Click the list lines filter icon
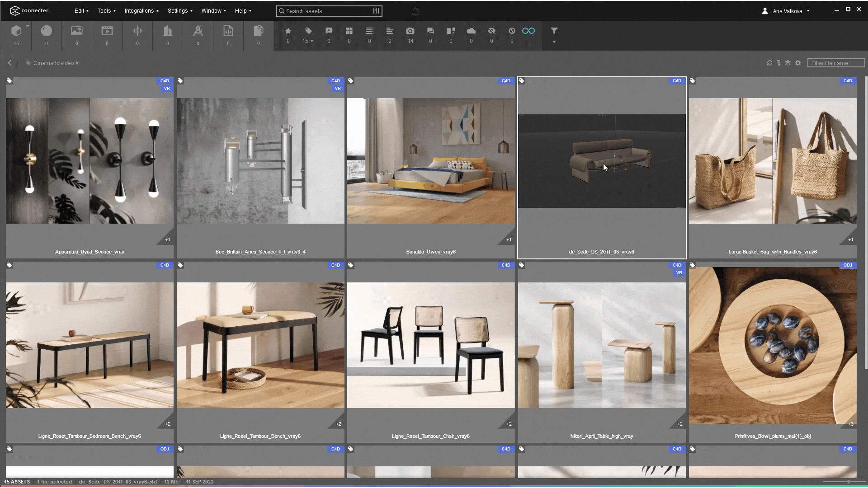 [369, 31]
